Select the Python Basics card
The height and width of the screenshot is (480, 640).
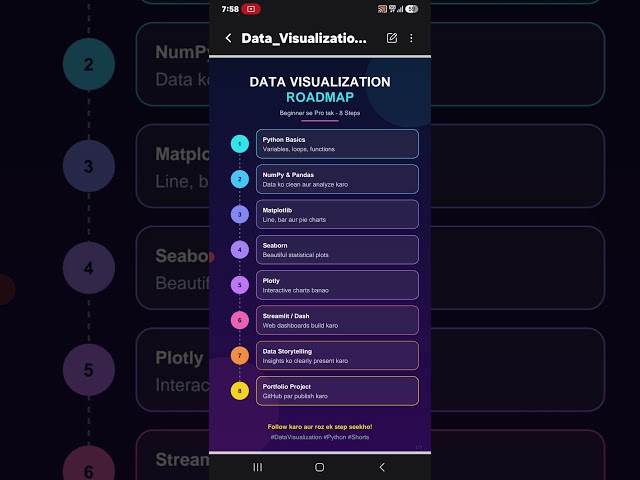click(x=337, y=144)
